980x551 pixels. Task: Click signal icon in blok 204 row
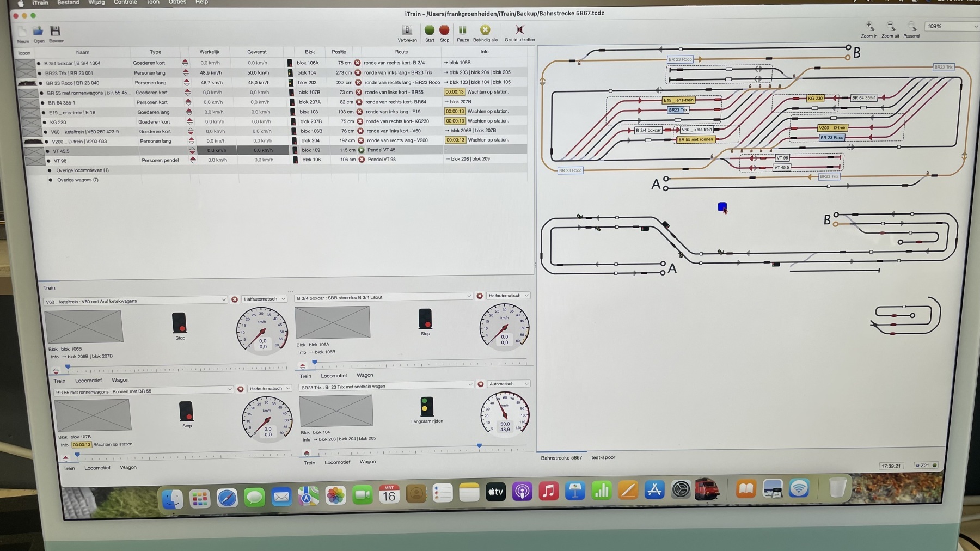[x=295, y=140]
